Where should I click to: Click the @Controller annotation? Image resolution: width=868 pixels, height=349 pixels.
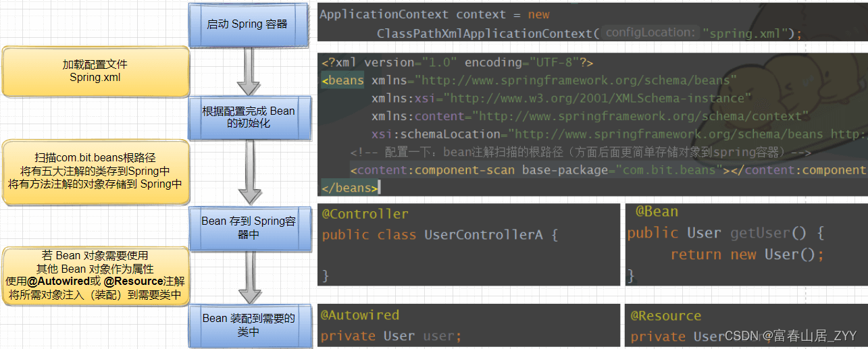[x=365, y=215]
